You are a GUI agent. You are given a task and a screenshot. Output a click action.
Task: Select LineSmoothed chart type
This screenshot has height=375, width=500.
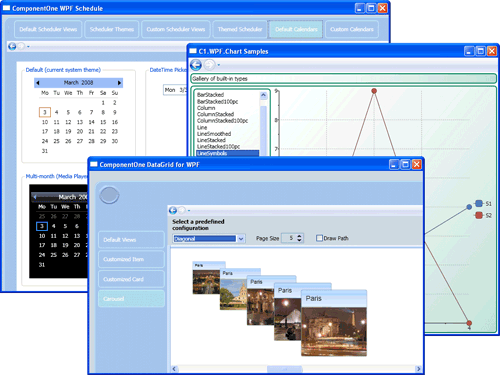point(214,134)
